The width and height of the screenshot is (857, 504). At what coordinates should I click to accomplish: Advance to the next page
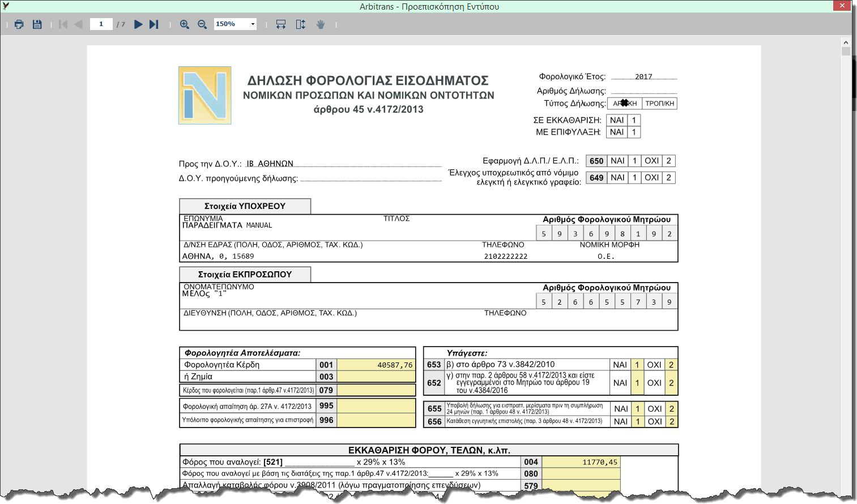point(138,24)
